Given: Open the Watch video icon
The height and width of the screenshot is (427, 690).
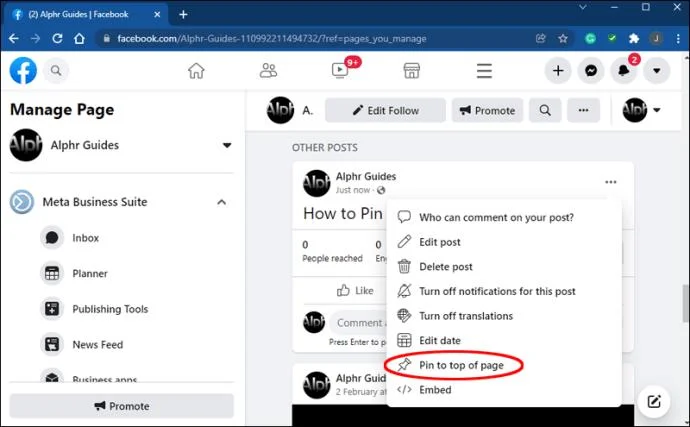Looking at the screenshot, I should (x=340, y=70).
